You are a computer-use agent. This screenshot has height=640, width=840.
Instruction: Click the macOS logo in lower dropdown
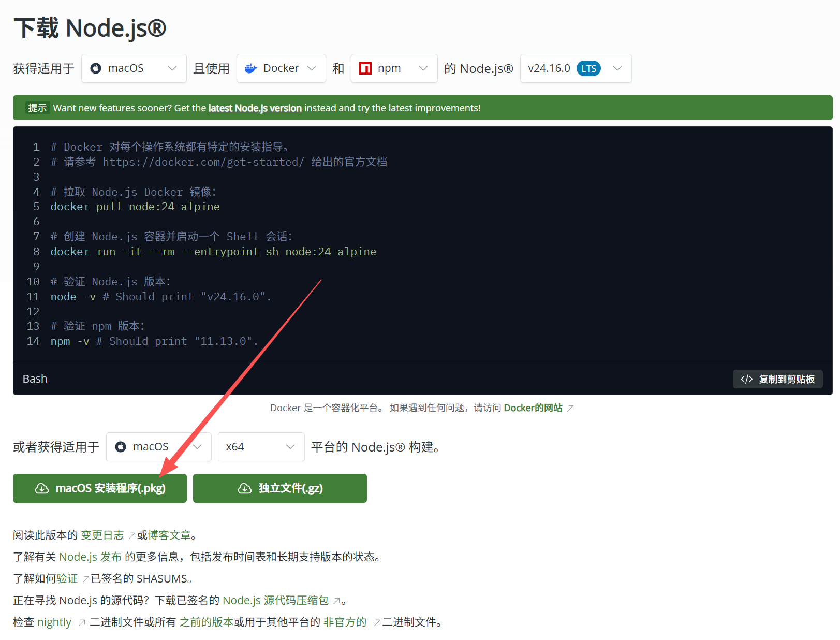[121, 447]
